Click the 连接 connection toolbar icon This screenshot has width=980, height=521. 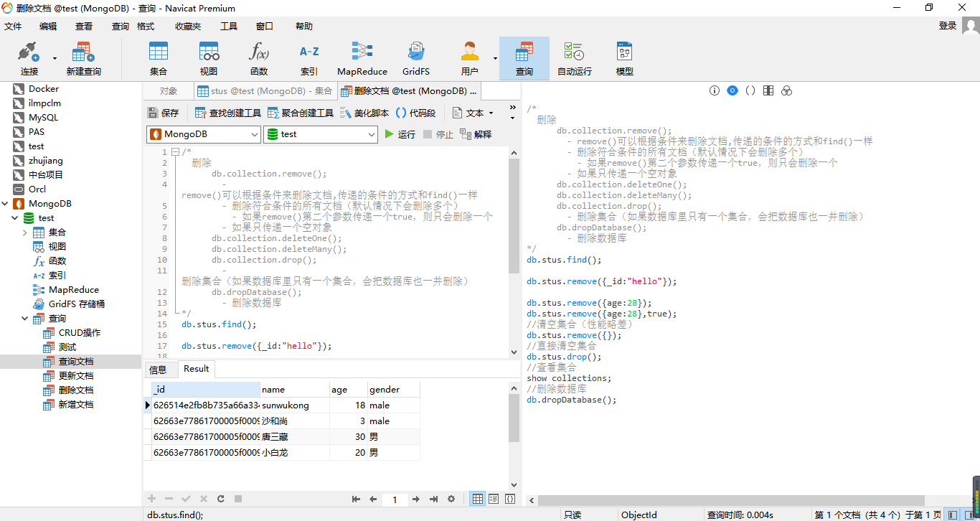[x=29, y=58]
